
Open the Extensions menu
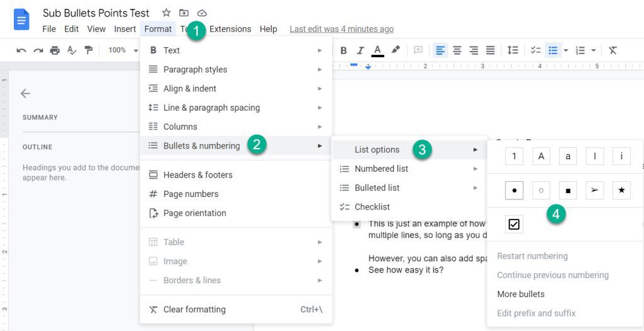(x=230, y=29)
